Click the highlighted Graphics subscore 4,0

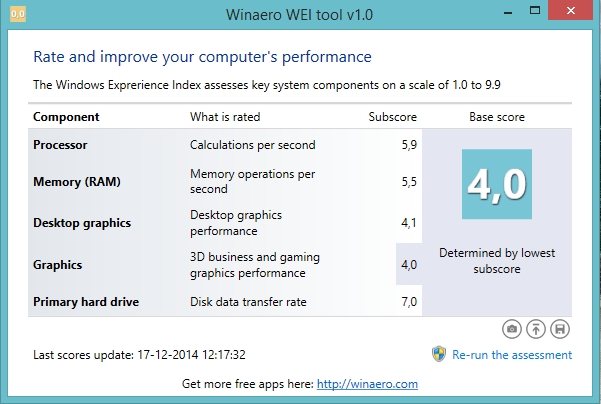[409, 264]
